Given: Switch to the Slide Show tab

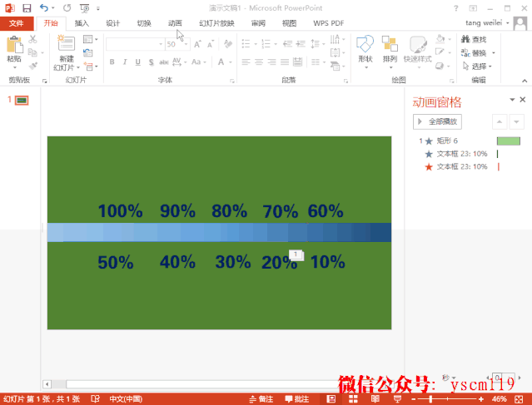Looking at the screenshot, I should point(216,23).
